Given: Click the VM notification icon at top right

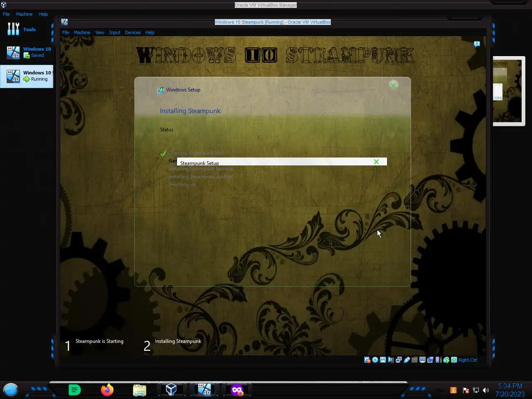Looking at the screenshot, I should click(477, 44).
